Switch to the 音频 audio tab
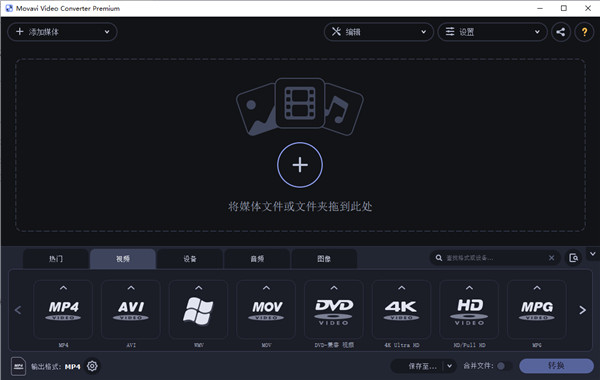The width and height of the screenshot is (600, 380). click(257, 259)
